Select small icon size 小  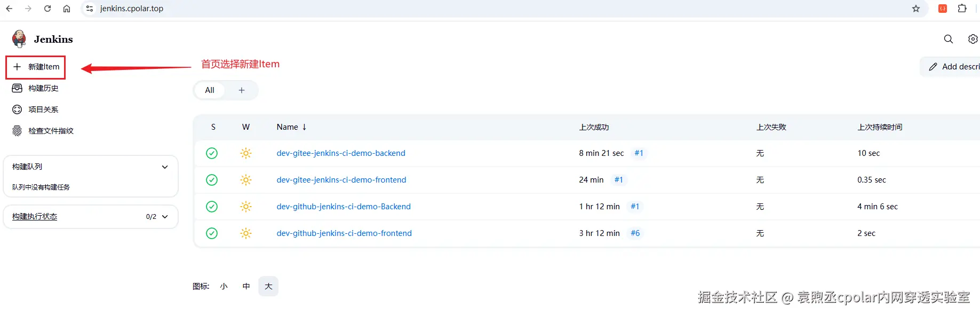click(224, 286)
